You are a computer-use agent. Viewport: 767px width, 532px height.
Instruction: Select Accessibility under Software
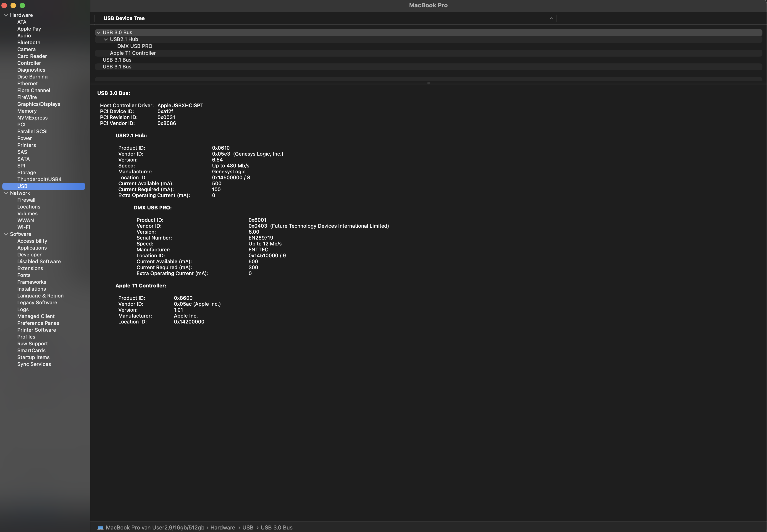(32, 241)
